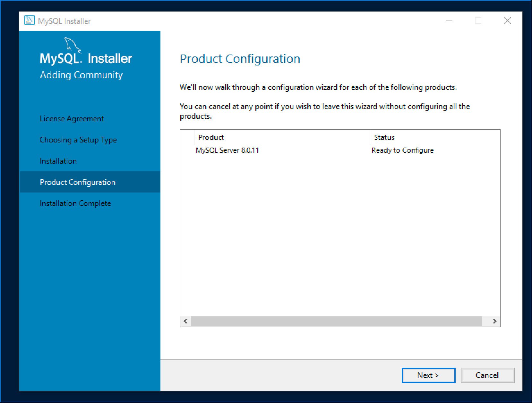Sort by Product column header
Image resolution: width=532 pixels, height=403 pixels.
coord(211,137)
